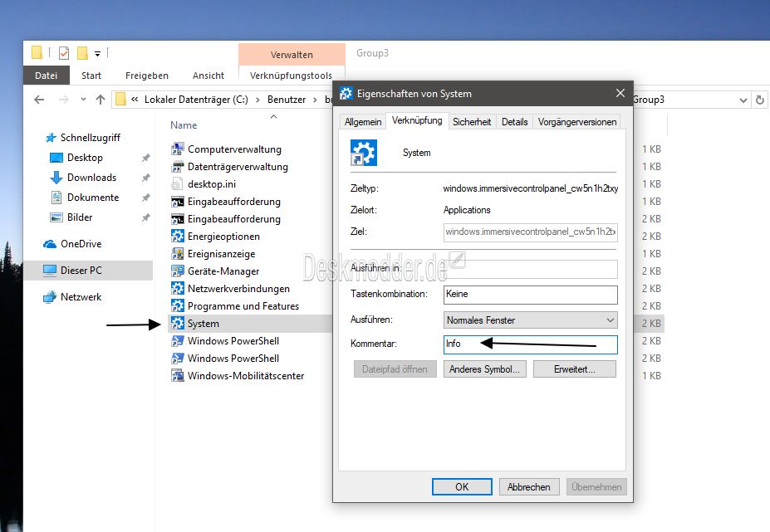770x532 pixels.
Task: Expand chevron after Lokaler Datenträger (C:)
Action: coord(257,100)
